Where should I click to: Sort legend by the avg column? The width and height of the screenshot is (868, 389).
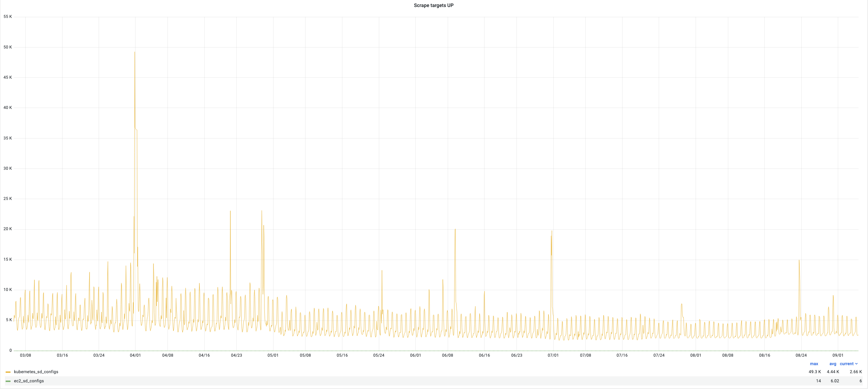[x=833, y=364]
